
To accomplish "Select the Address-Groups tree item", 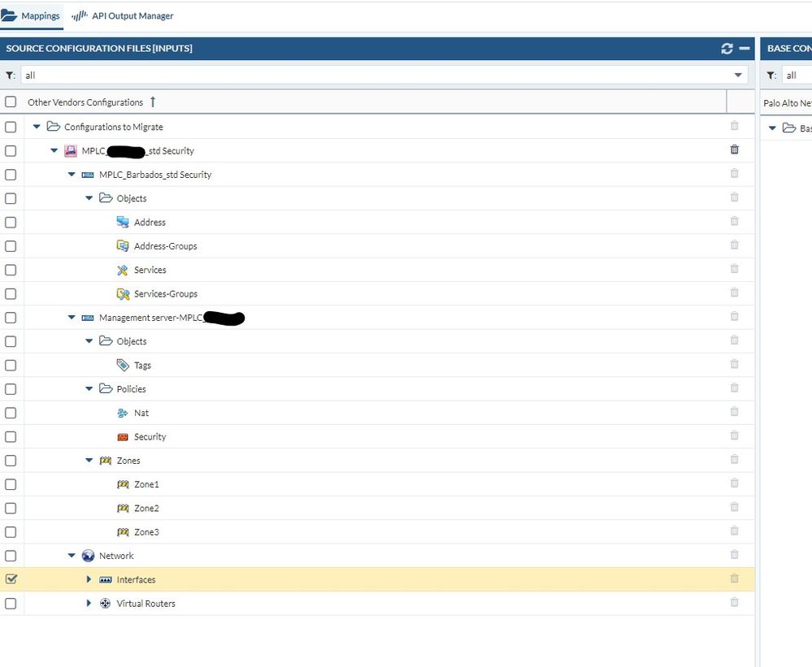I will point(166,246).
